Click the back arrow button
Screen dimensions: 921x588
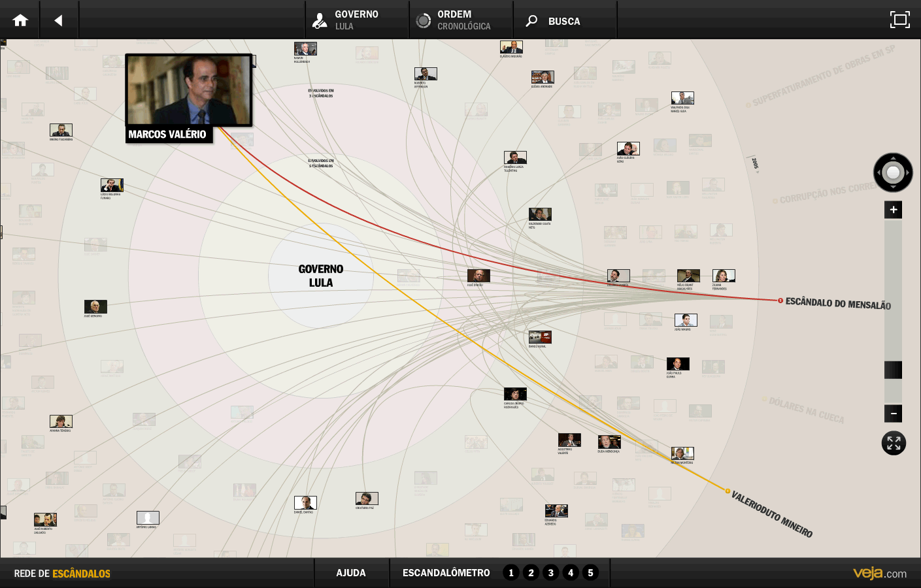[59, 20]
